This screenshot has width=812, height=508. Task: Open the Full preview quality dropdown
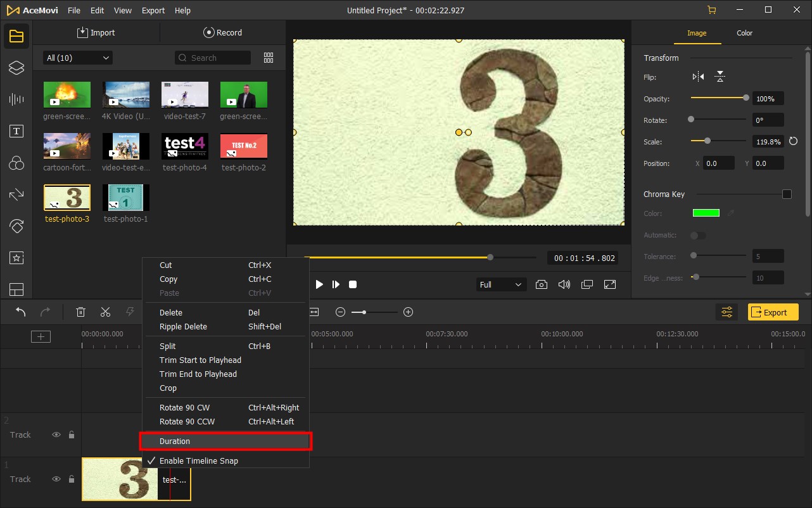tap(500, 284)
